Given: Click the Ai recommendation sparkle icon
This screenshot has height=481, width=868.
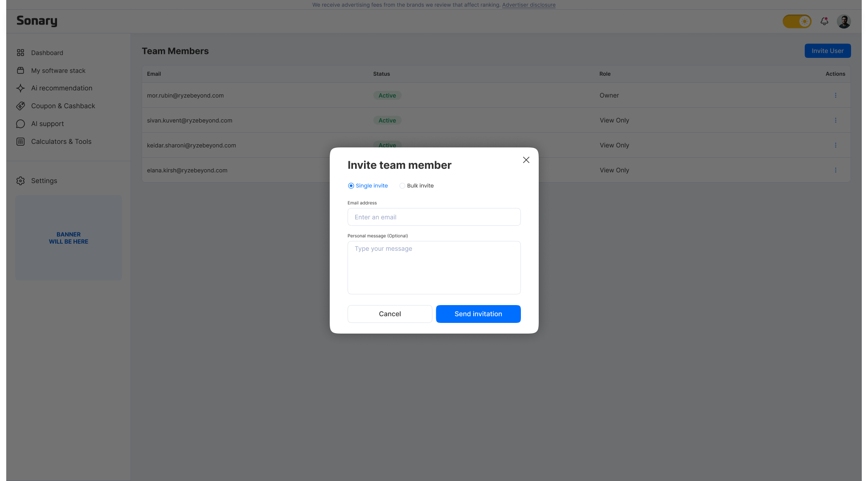Looking at the screenshot, I should pyautogui.click(x=20, y=88).
